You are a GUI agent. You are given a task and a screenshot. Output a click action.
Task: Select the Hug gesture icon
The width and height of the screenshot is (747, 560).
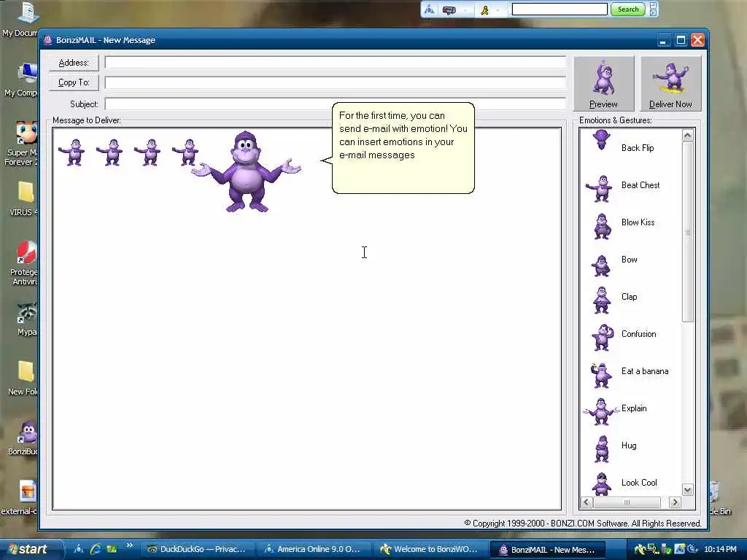pyautogui.click(x=602, y=448)
